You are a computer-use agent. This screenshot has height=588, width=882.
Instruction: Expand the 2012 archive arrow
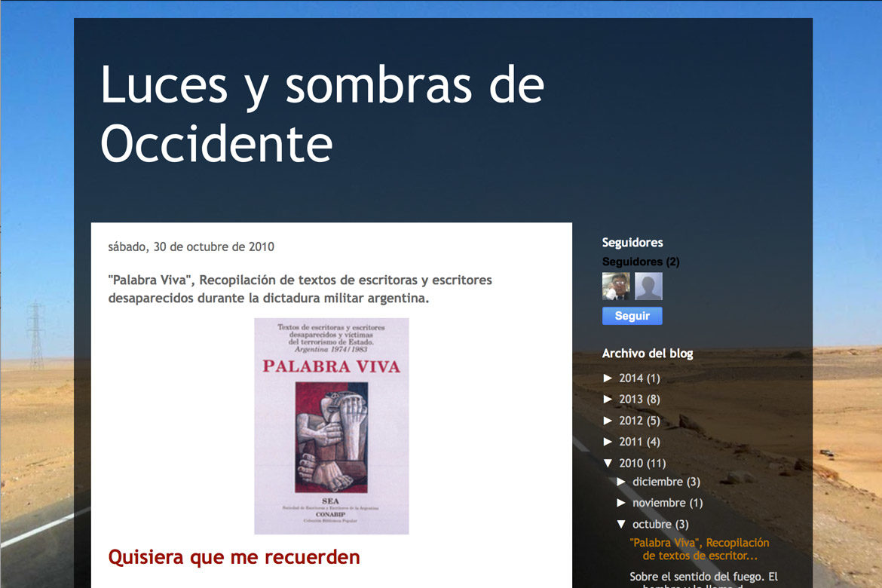coord(608,421)
